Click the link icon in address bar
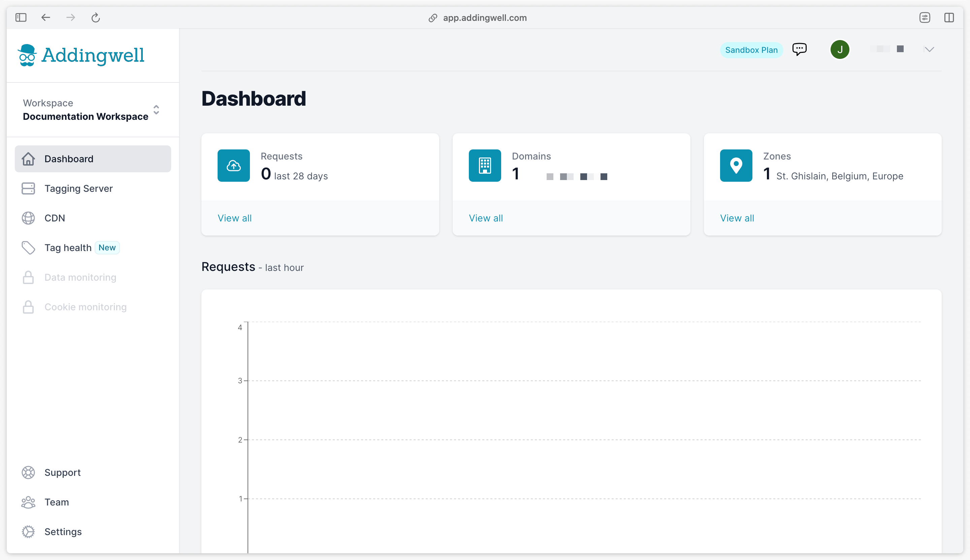Viewport: 970px width, 560px height. point(433,18)
